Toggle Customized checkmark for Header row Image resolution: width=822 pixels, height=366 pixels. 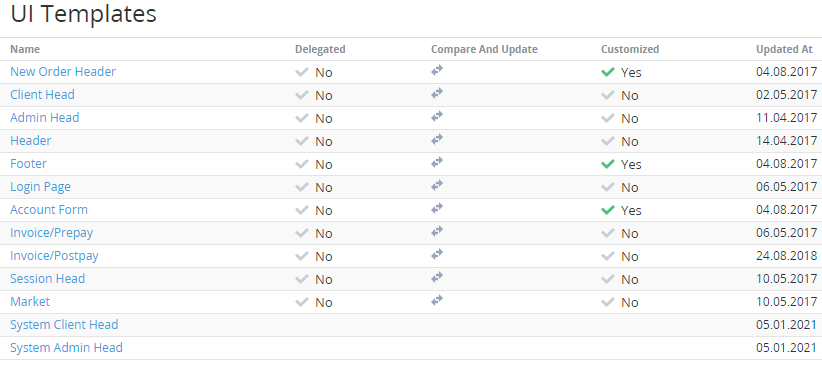(x=608, y=141)
